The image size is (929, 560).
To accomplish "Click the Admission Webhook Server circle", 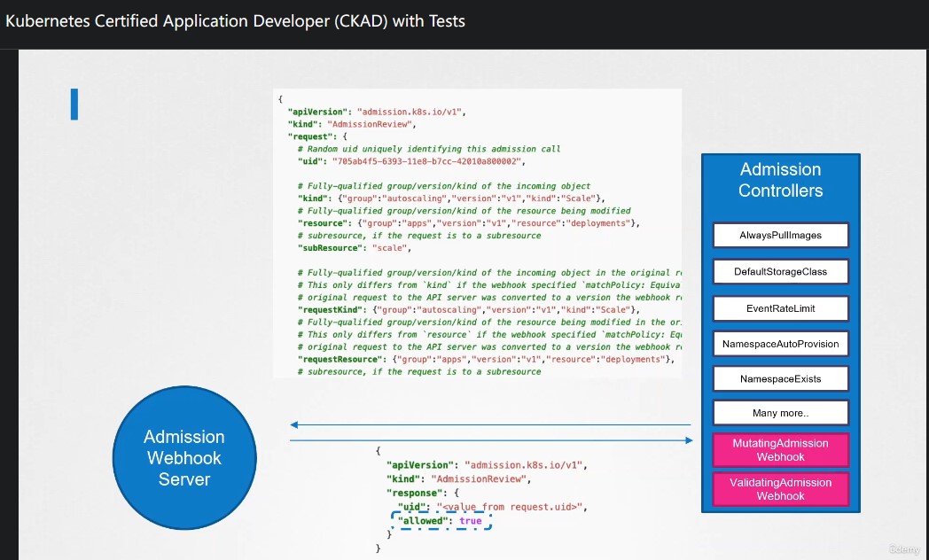I will point(184,457).
